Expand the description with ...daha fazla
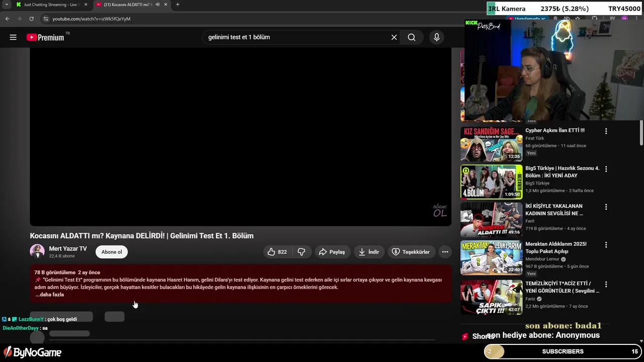 50,295
